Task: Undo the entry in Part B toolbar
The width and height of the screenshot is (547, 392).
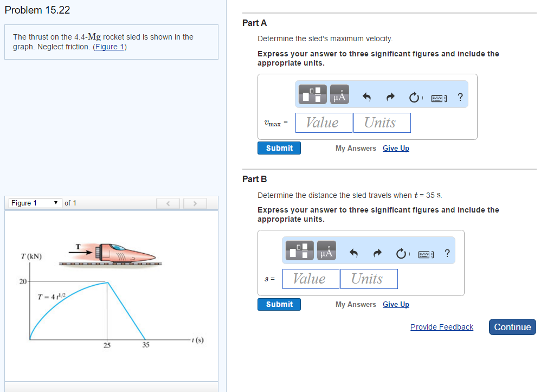Action: click(352, 251)
